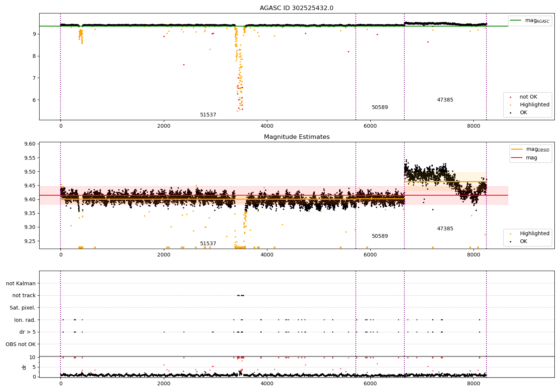Click the red not-OK point near magnitude 7.6
560x392 pixels.
click(184, 65)
